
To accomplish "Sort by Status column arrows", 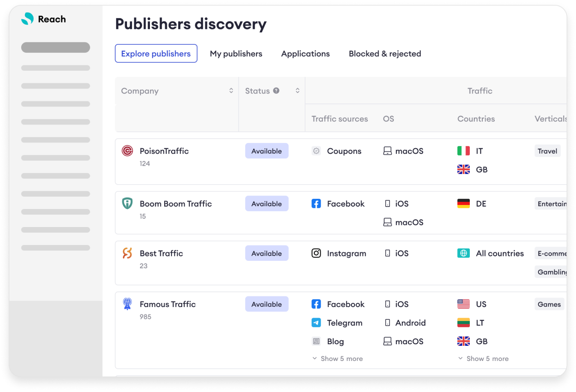I will [297, 91].
